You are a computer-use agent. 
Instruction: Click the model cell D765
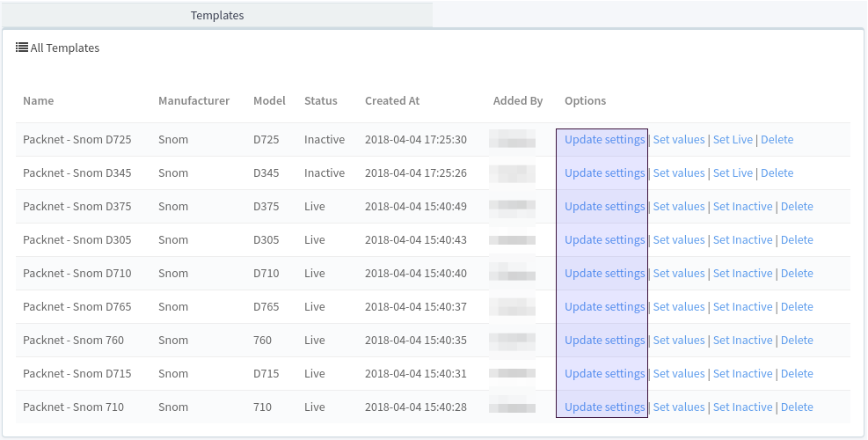tap(266, 306)
